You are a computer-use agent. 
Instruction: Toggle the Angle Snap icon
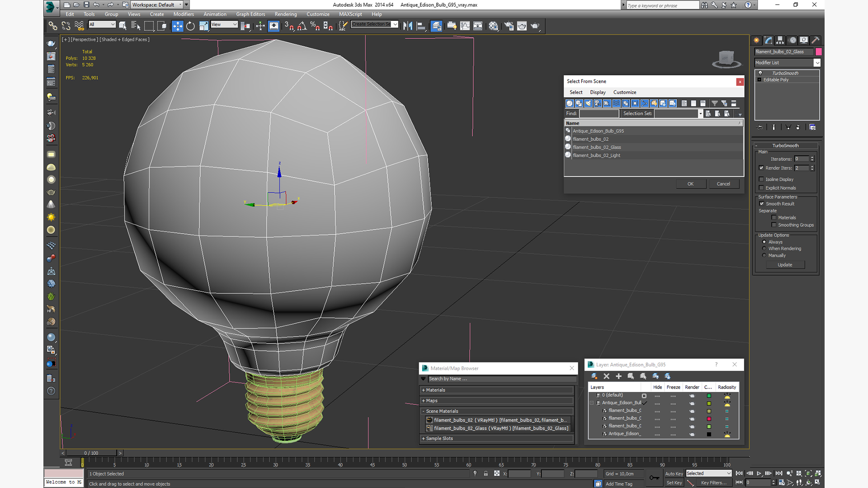click(302, 26)
